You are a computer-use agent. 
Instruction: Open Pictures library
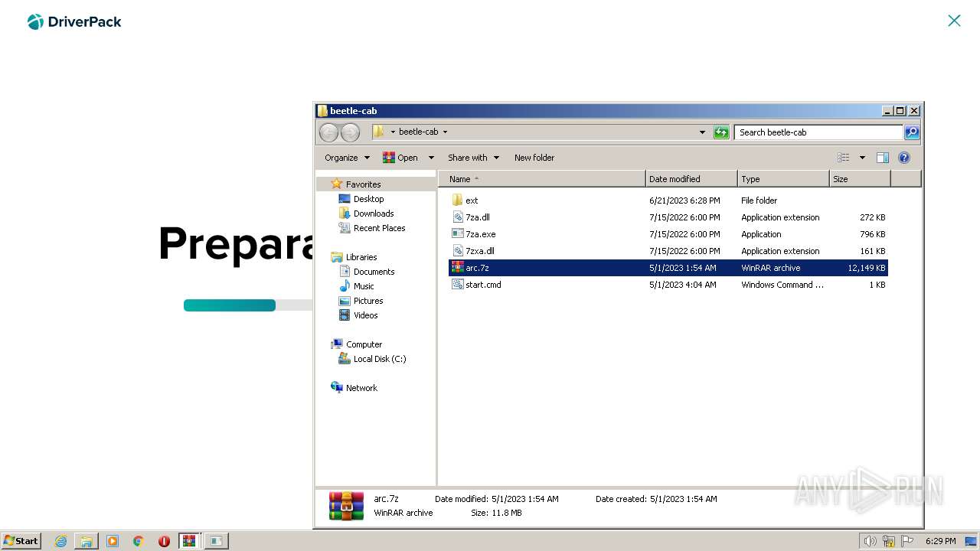tap(368, 301)
